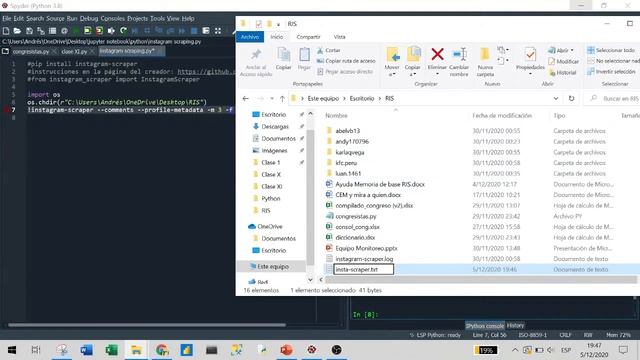Click Cambiar nombre in the ribbon
The image size is (640, 360).
tap(459, 61)
